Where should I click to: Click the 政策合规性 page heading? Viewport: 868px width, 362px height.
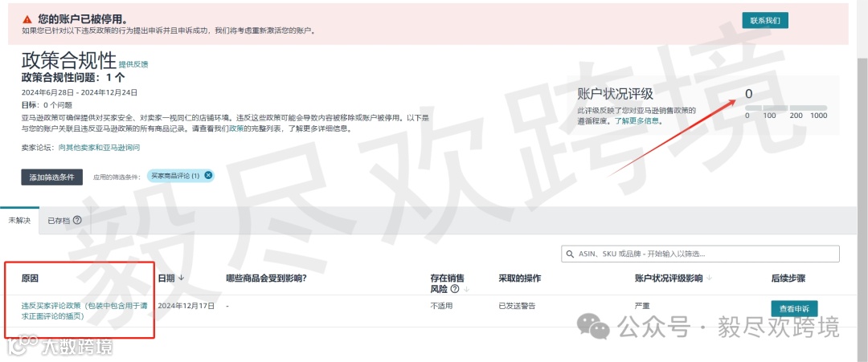(69, 59)
